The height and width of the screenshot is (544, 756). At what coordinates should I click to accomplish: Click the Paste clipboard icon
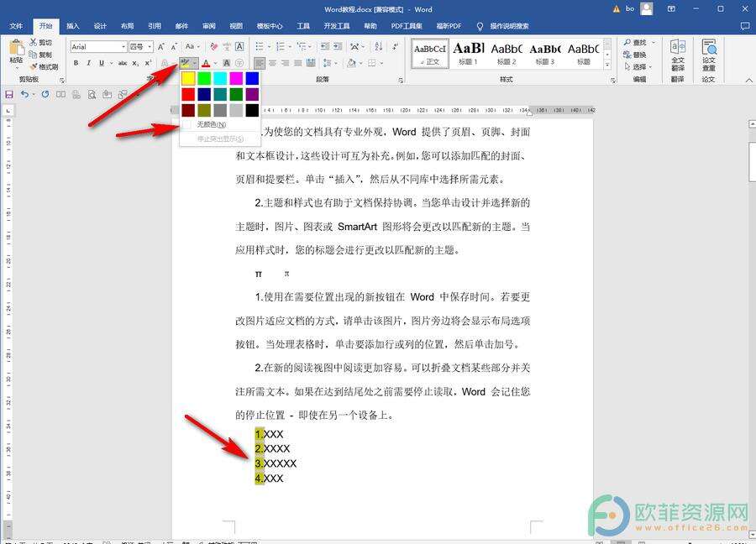(17, 48)
